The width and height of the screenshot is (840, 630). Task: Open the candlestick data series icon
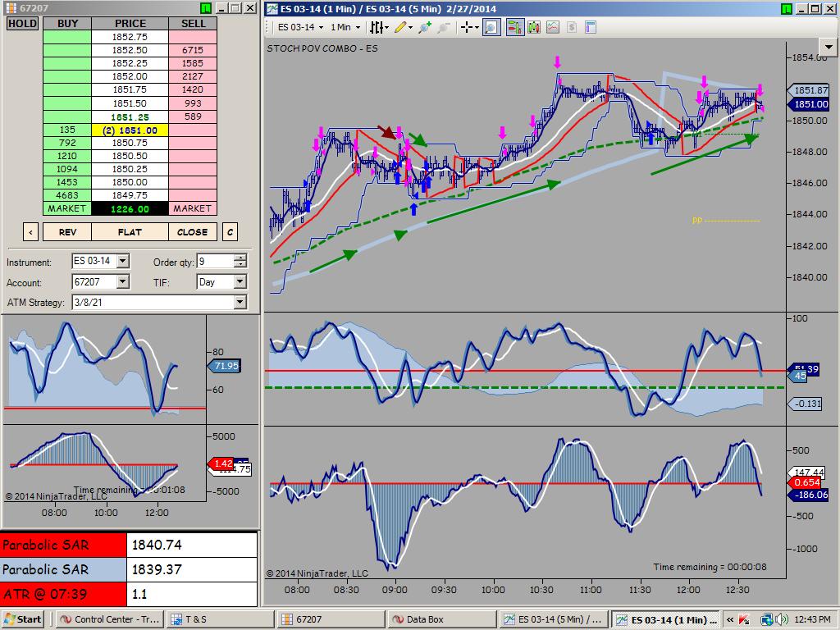tap(533, 27)
